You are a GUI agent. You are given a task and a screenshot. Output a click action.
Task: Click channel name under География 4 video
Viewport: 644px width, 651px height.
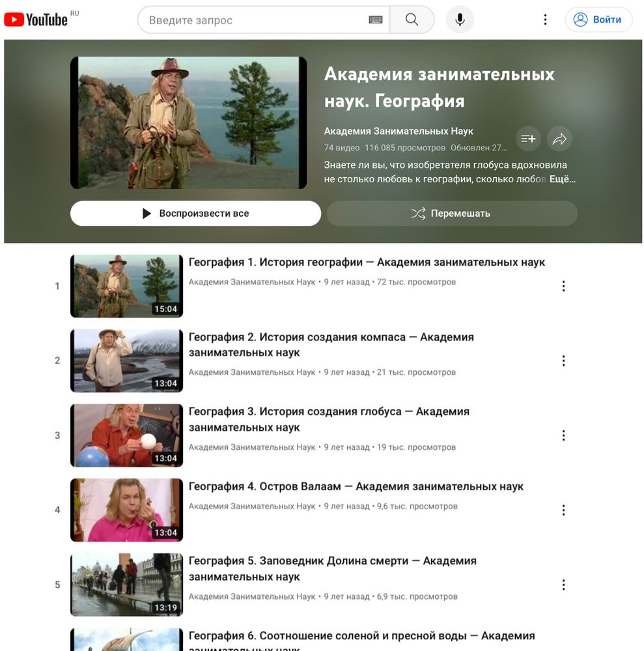[x=252, y=506]
